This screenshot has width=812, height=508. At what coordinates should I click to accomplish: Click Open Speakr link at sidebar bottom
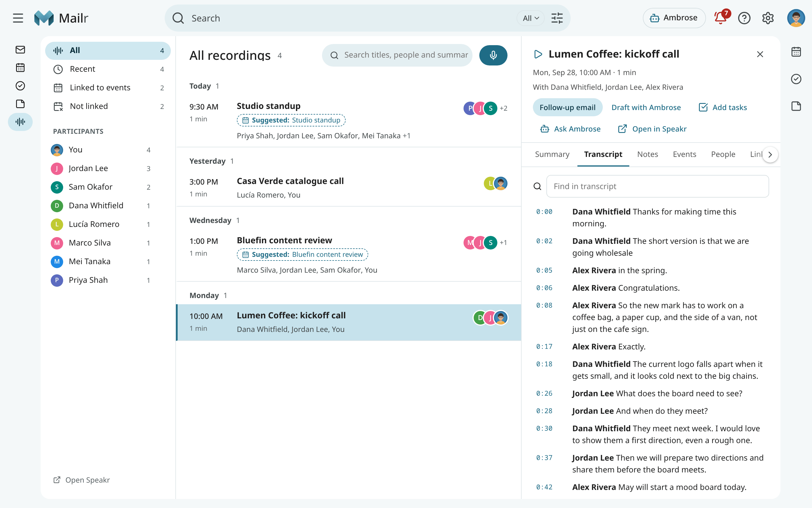[81, 480]
